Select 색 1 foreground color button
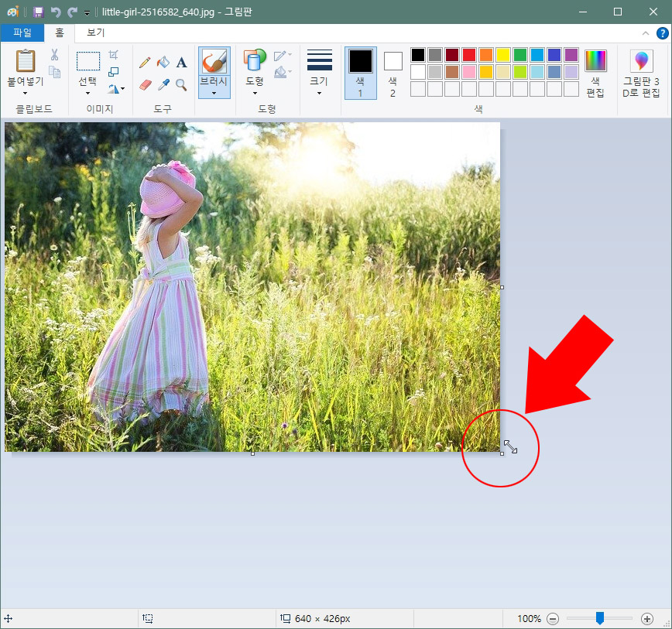This screenshot has height=629, width=672. [361, 73]
